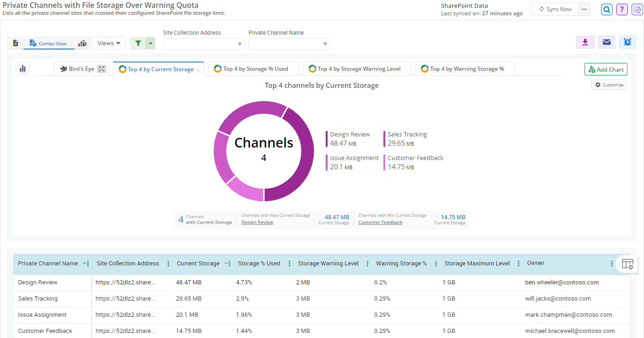Sort by Private Channel Name column arrow
This screenshot has height=338, width=644.
(85, 264)
